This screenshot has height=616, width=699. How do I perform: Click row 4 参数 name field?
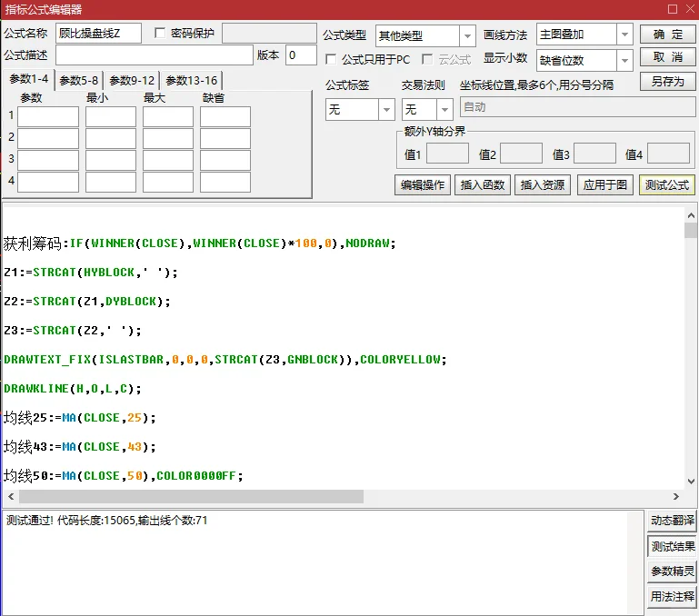[x=48, y=182]
